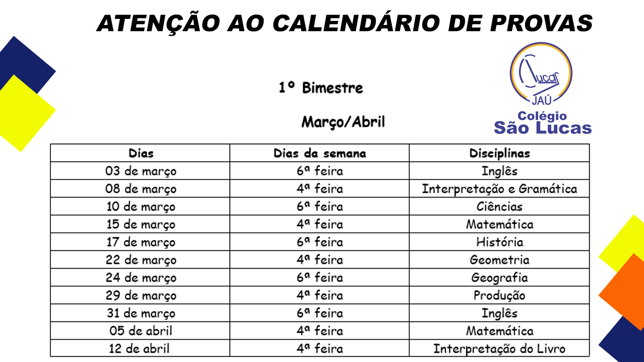644x362 pixels.
Task: Click the "História" subject cell
Action: 499,242
